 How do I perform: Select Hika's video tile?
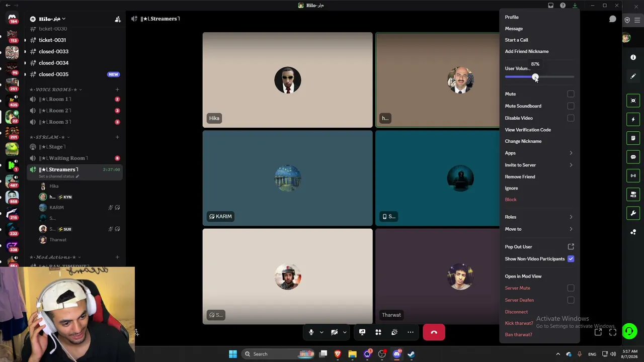288,80
